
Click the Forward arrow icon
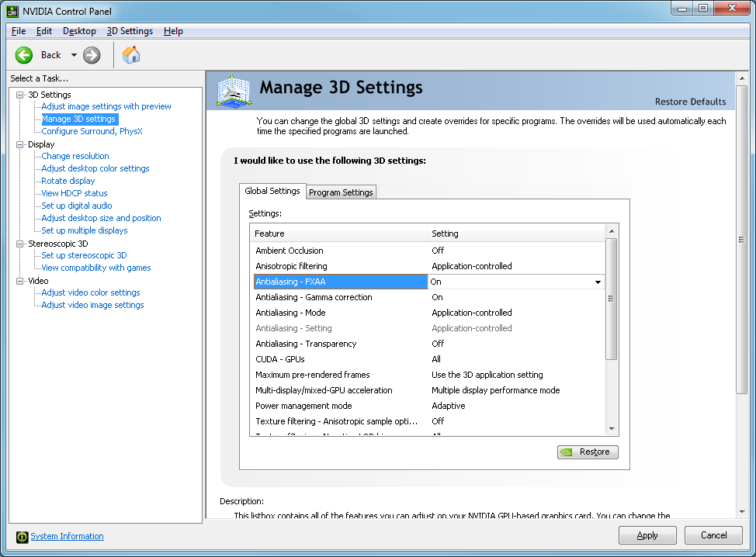click(92, 55)
